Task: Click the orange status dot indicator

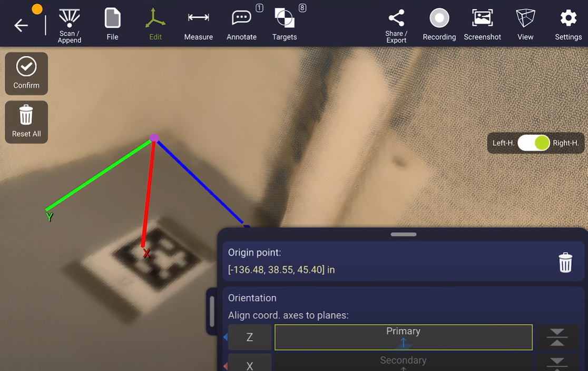Action: [x=37, y=9]
